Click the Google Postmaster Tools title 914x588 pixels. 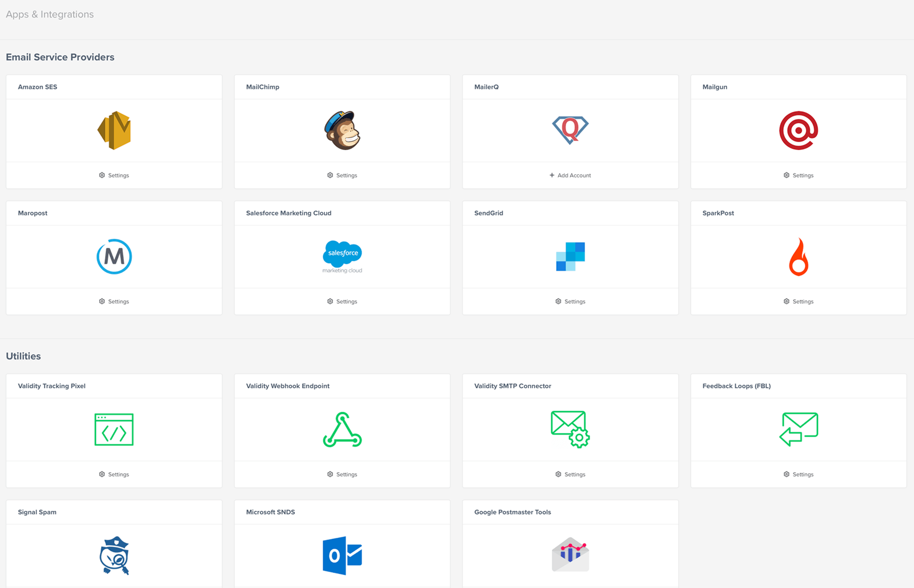[512, 512]
